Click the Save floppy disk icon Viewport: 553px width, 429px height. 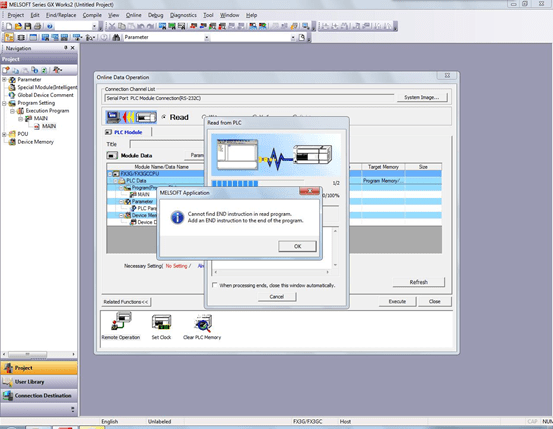[x=28, y=26]
